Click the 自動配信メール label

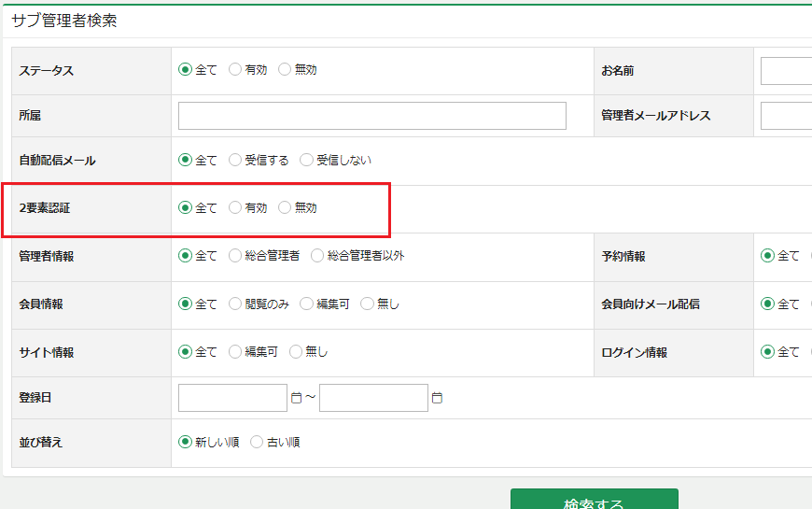pos(57,160)
